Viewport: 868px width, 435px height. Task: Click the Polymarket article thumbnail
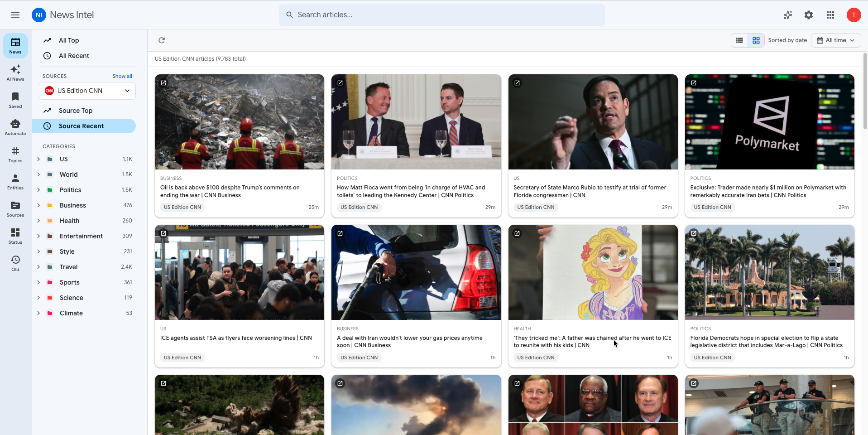[770, 122]
